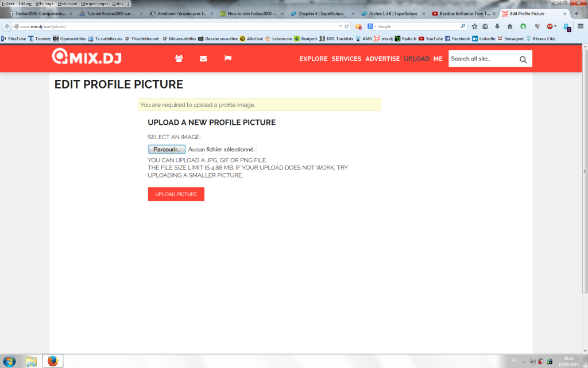This screenshot has height=368, width=588.
Task: Open the Opensubtitles bookmark
Action: pos(69,39)
